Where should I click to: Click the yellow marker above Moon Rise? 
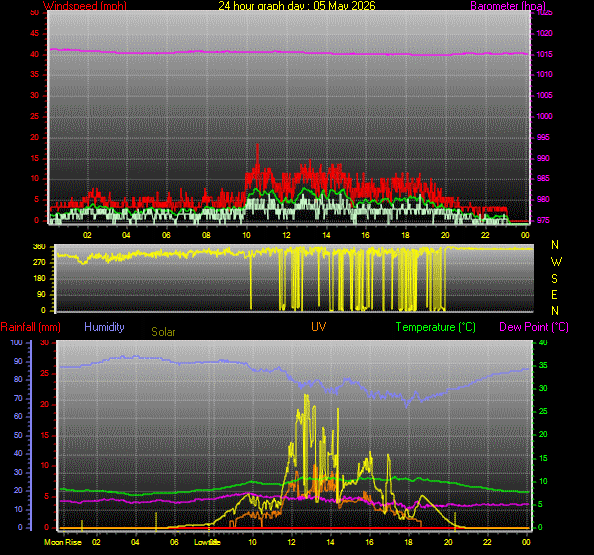[x=82, y=524]
